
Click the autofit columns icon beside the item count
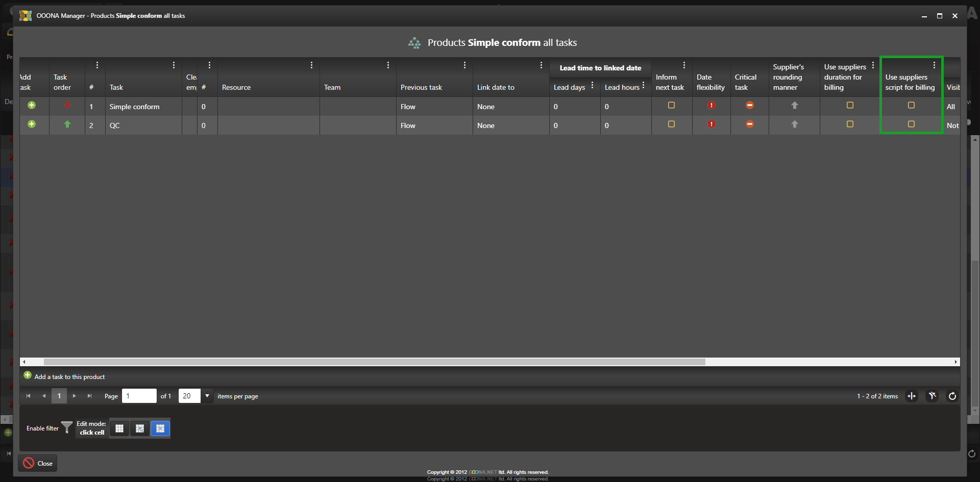click(x=912, y=396)
